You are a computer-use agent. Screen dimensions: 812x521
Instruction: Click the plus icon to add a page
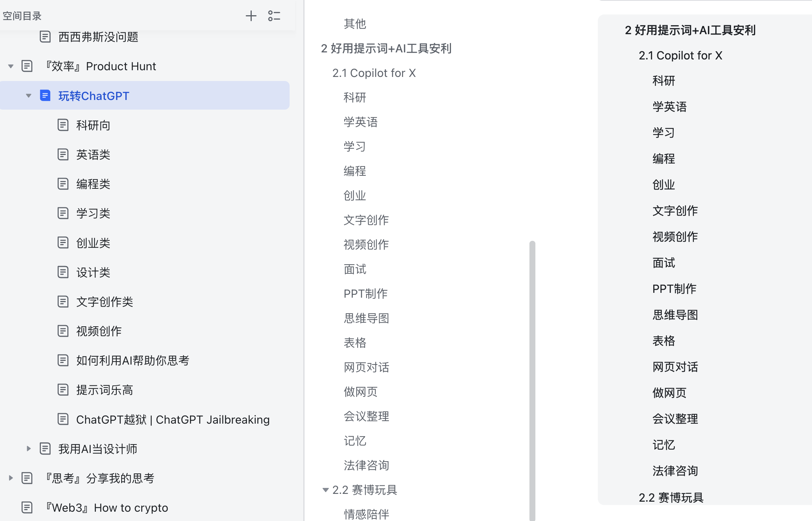(251, 16)
